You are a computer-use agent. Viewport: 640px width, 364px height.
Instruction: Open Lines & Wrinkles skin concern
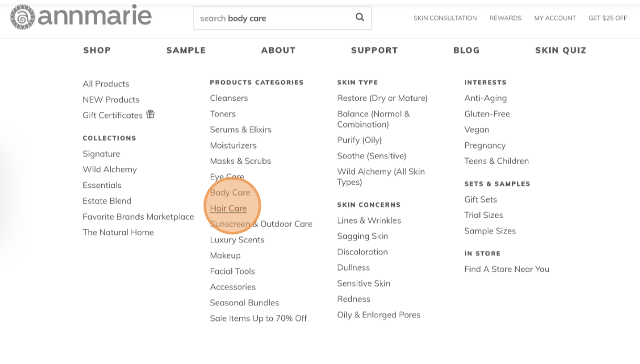tap(369, 220)
